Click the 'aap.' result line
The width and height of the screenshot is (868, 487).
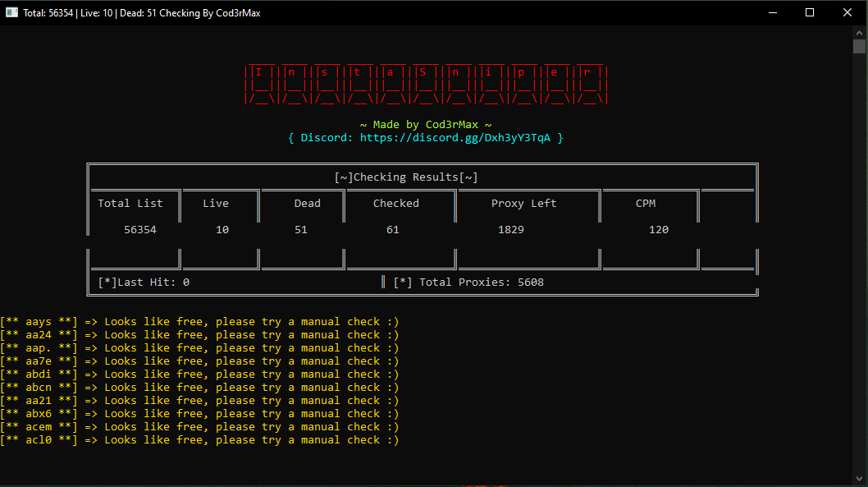pos(199,348)
